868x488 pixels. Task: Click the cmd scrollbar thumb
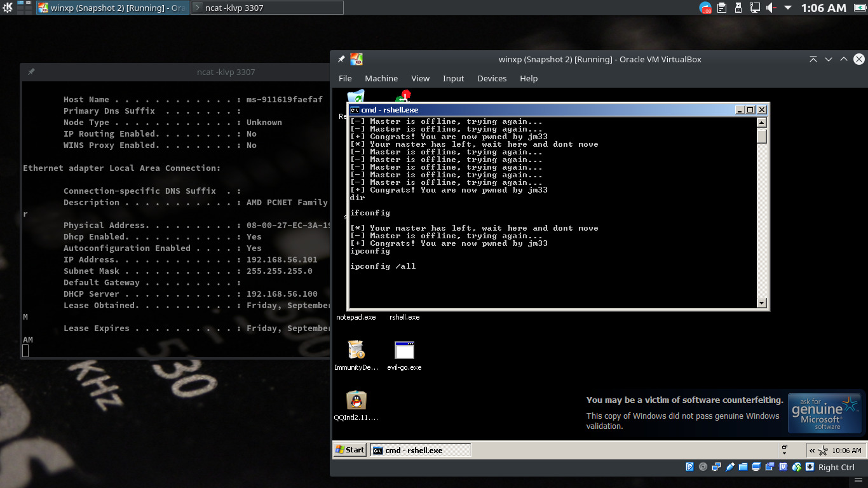(762, 136)
